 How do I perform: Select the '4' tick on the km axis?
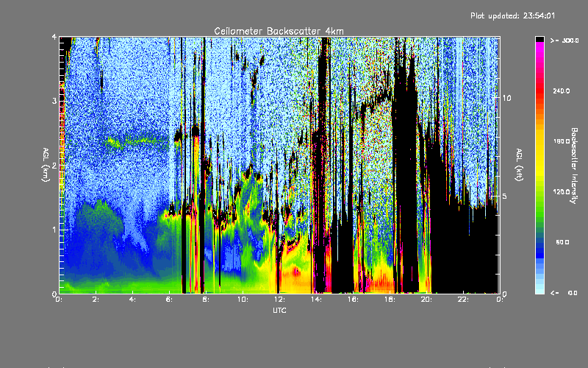pos(54,38)
